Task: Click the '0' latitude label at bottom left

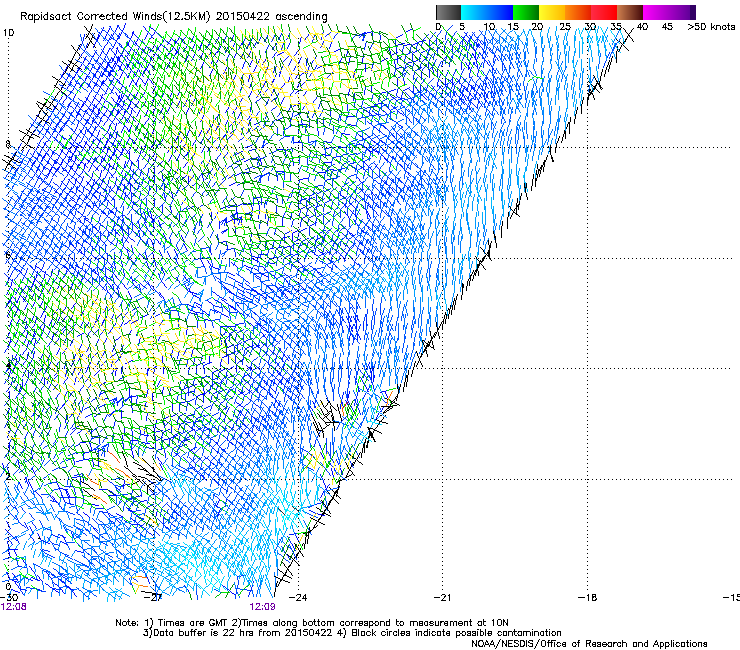Action: click(x=8, y=586)
